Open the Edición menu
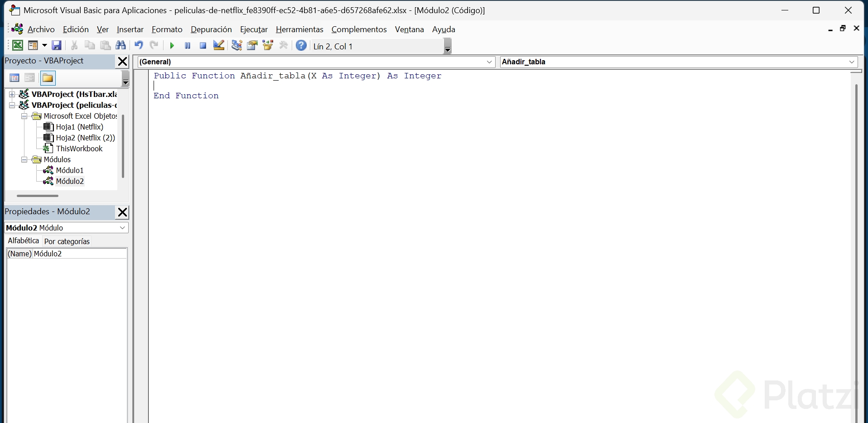 (76, 29)
